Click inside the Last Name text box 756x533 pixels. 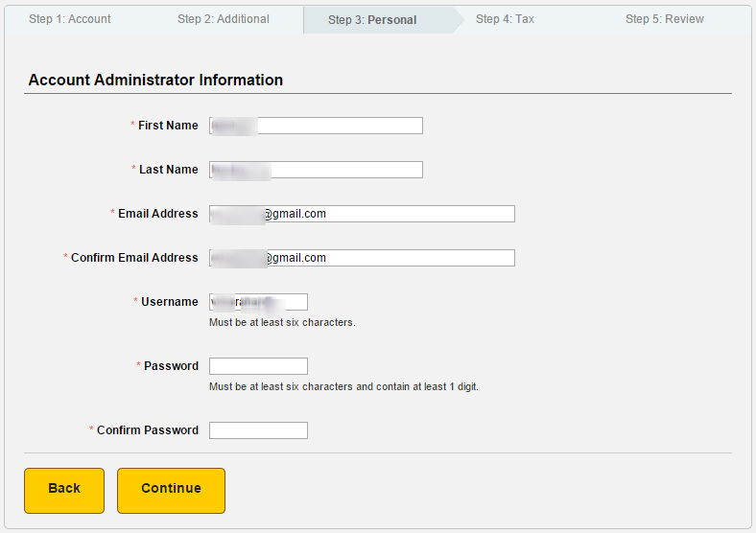pos(316,170)
